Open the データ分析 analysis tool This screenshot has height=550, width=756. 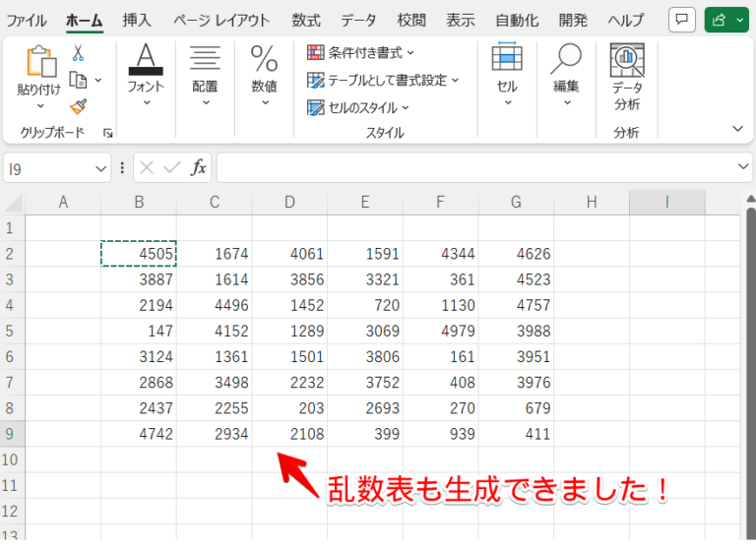[x=627, y=77]
